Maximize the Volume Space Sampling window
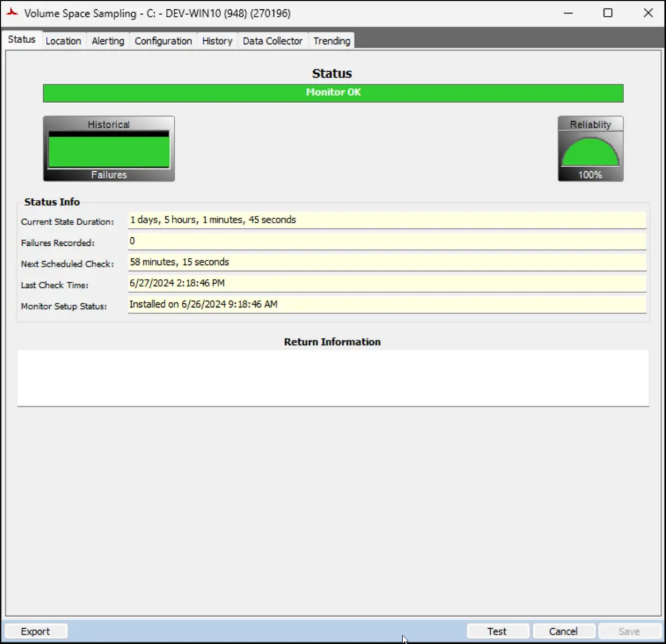666x644 pixels. click(608, 13)
